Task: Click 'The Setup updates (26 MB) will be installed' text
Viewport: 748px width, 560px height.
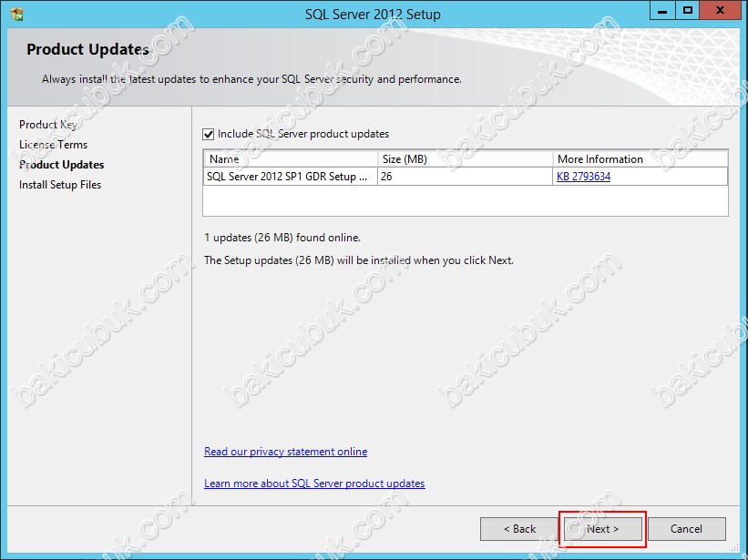Action: (359, 260)
